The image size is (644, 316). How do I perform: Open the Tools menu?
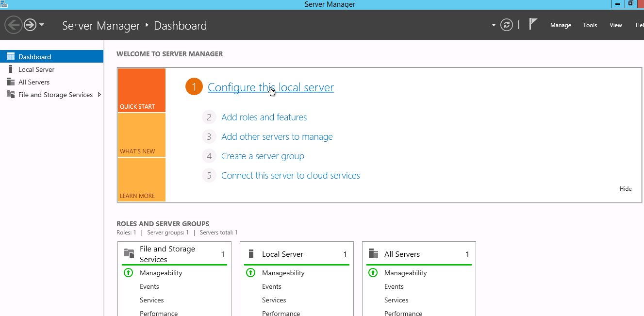(590, 25)
